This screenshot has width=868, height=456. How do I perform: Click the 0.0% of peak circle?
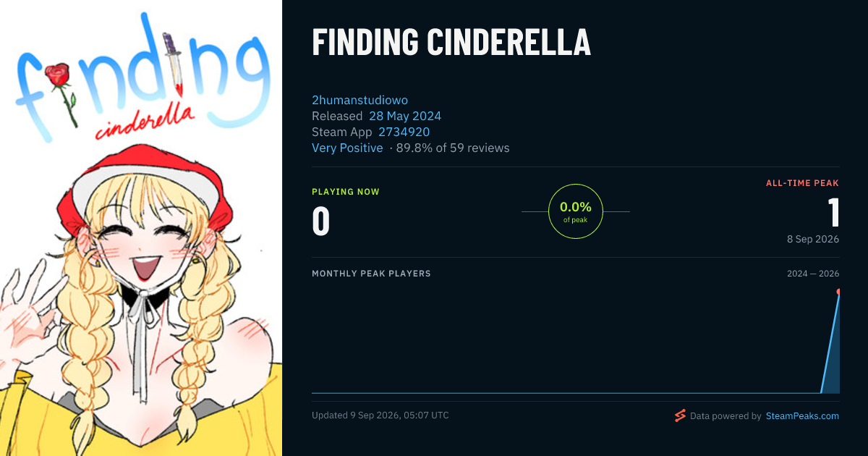point(576,211)
